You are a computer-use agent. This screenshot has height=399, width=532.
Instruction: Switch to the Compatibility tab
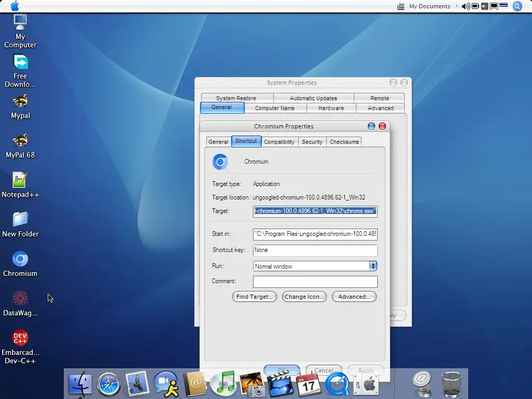[279, 142]
